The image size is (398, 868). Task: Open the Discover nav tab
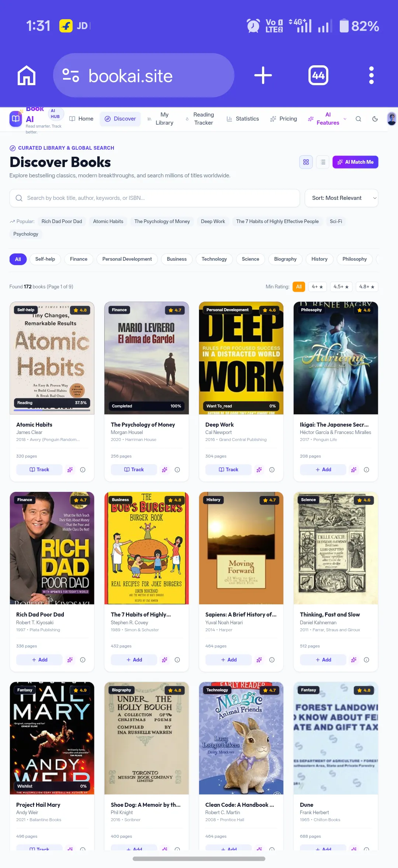pos(120,119)
